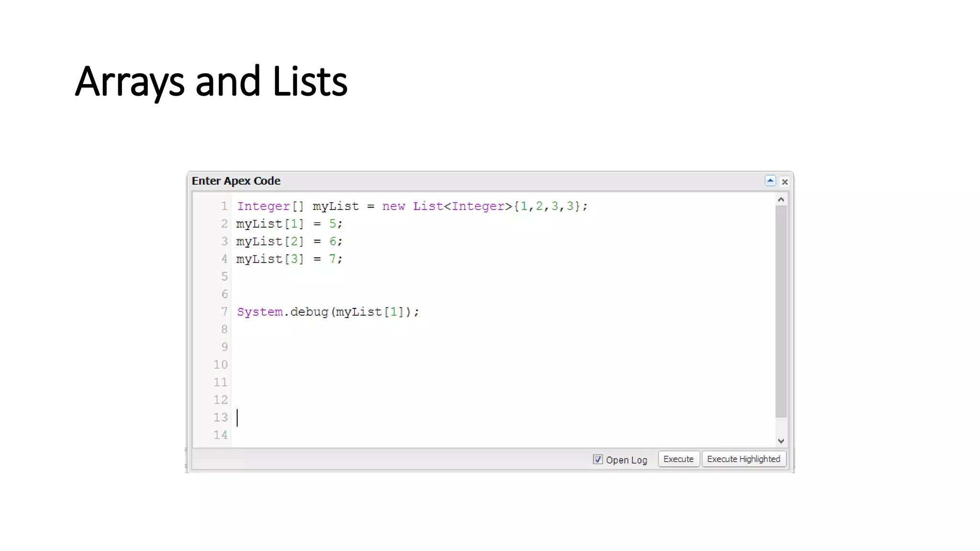Toggle the Open Log checkbox

tap(598, 459)
